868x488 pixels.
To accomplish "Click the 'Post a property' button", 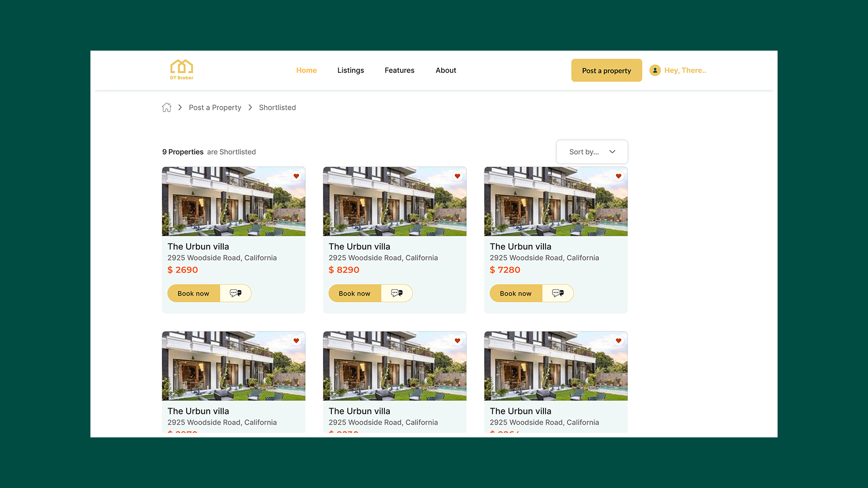I will coord(606,70).
